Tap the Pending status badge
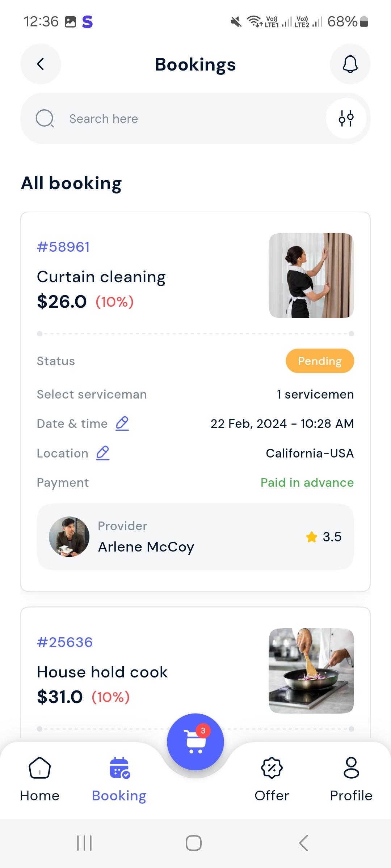This screenshot has height=868, width=391. pos(320,361)
